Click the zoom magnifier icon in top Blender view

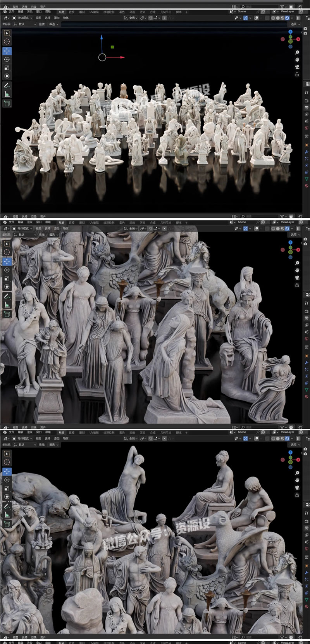click(x=297, y=52)
